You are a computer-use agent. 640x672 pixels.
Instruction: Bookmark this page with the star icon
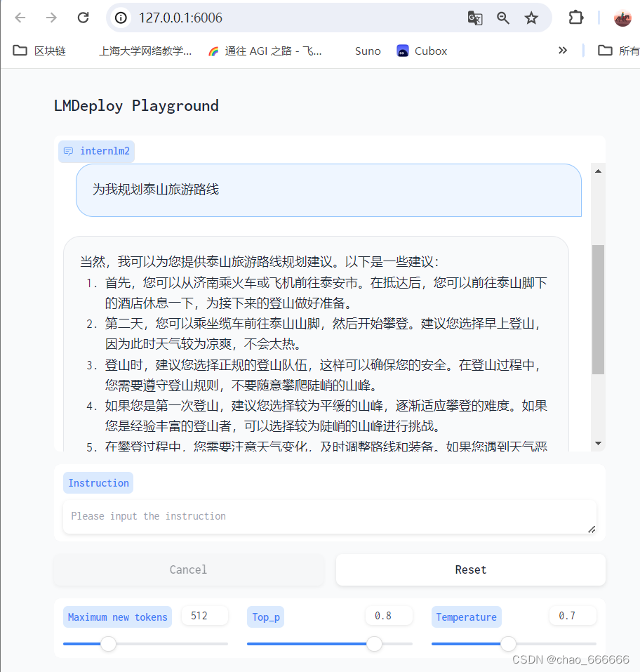tap(531, 18)
